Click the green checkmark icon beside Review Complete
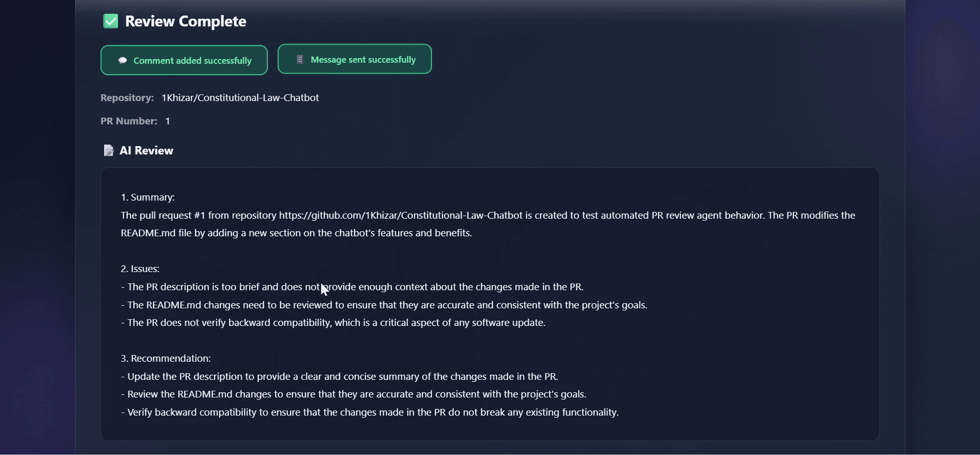The height and width of the screenshot is (455, 980). point(111,21)
